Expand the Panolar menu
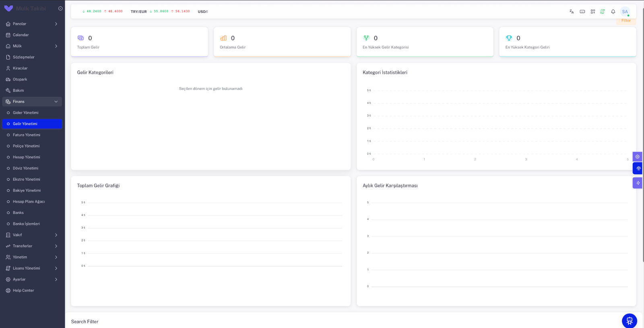Viewport: 644px width, 328px height. click(x=32, y=24)
